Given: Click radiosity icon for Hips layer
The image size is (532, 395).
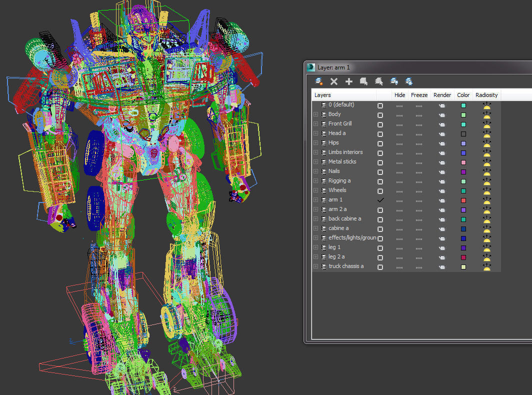Looking at the screenshot, I should pos(487,143).
